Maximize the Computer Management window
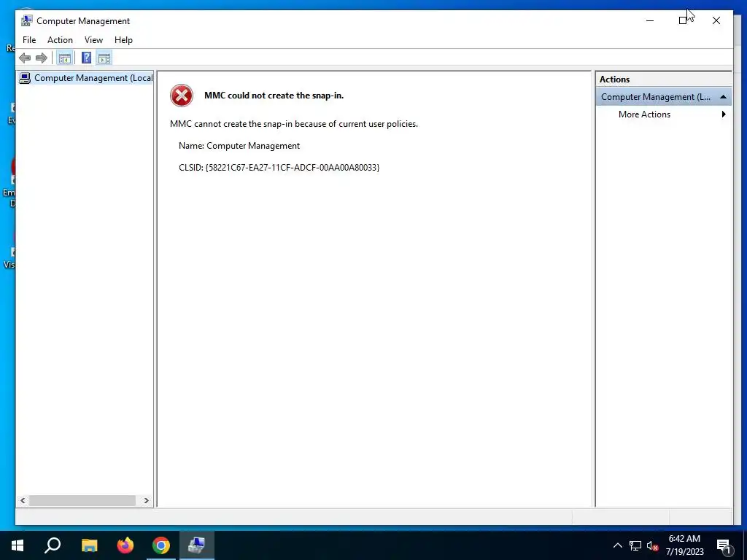This screenshot has height=560, width=747. 683,20
